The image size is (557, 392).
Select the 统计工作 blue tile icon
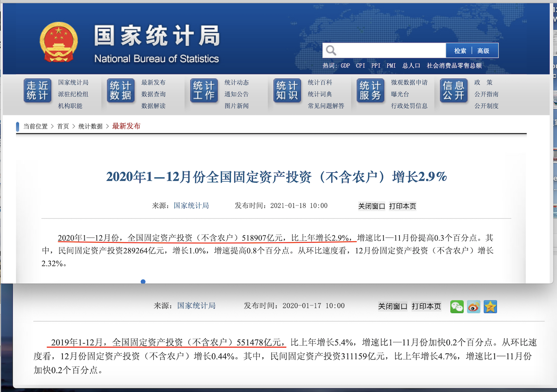[x=204, y=90]
